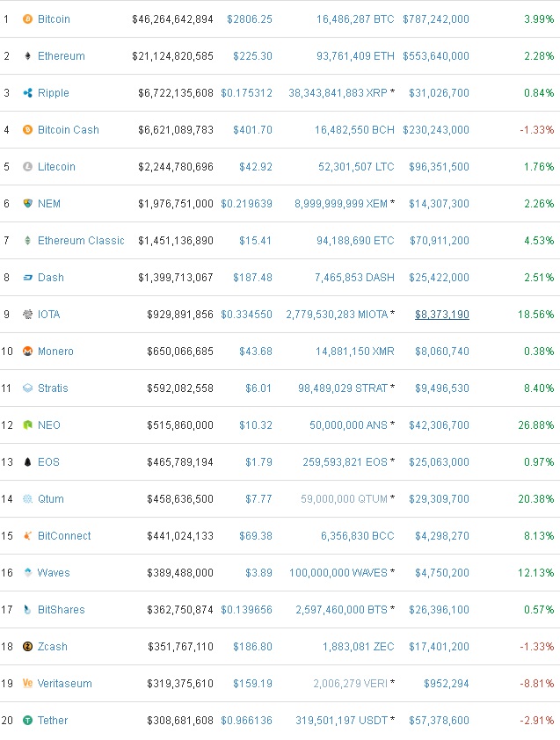Screen dimensions: 560x740
Task: Click Veritaseum volume $952,294
Action: pyautogui.click(x=447, y=684)
